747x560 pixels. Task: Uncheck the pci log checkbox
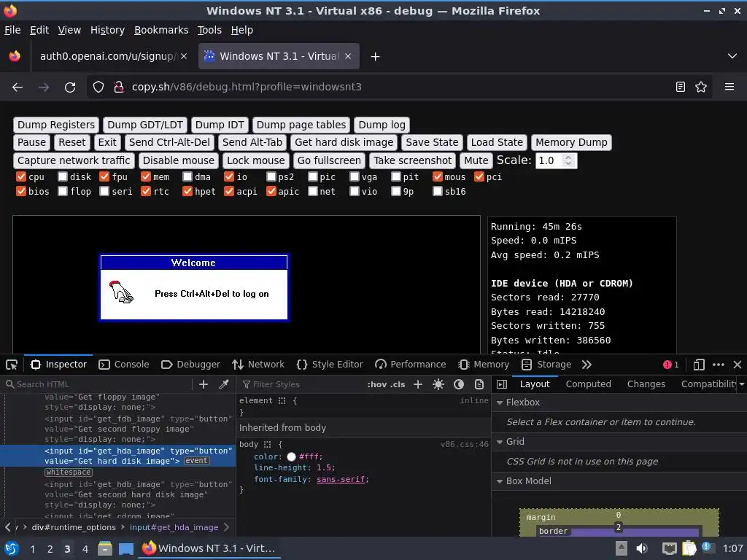pos(479,176)
